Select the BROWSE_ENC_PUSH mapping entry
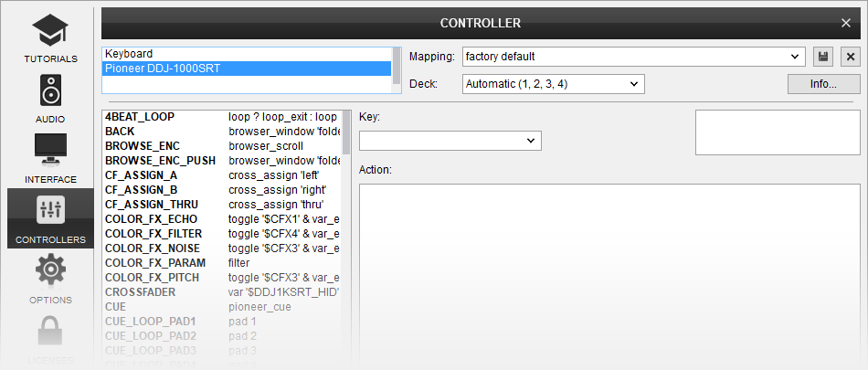The height and width of the screenshot is (370, 868). coord(160,161)
